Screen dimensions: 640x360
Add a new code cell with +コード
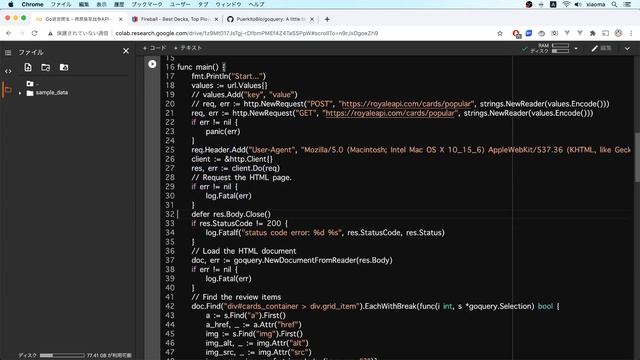tap(154, 48)
